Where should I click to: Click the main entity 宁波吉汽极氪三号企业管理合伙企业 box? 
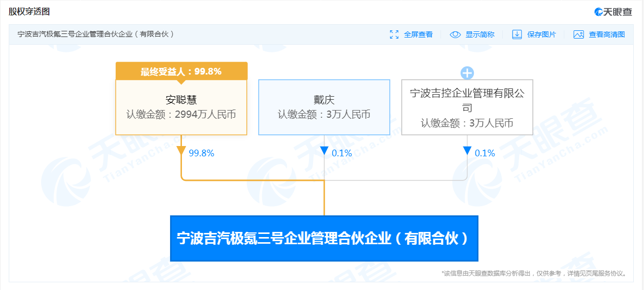pyautogui.click(x=324, y=239)
